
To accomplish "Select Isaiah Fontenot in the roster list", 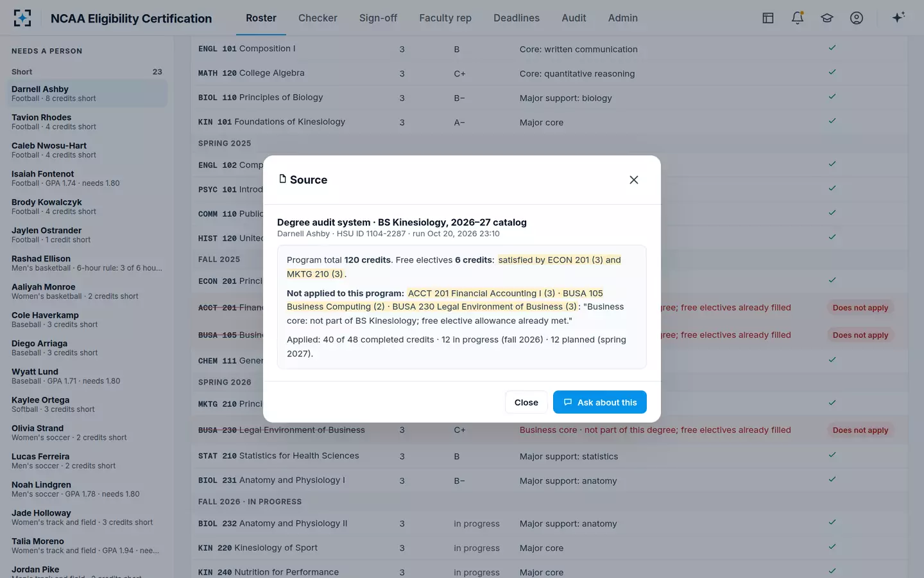I will [x=87, y=179].
